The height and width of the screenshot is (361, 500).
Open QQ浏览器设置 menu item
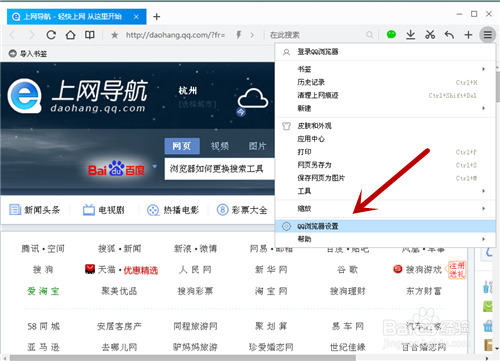(x=385, y=226)
